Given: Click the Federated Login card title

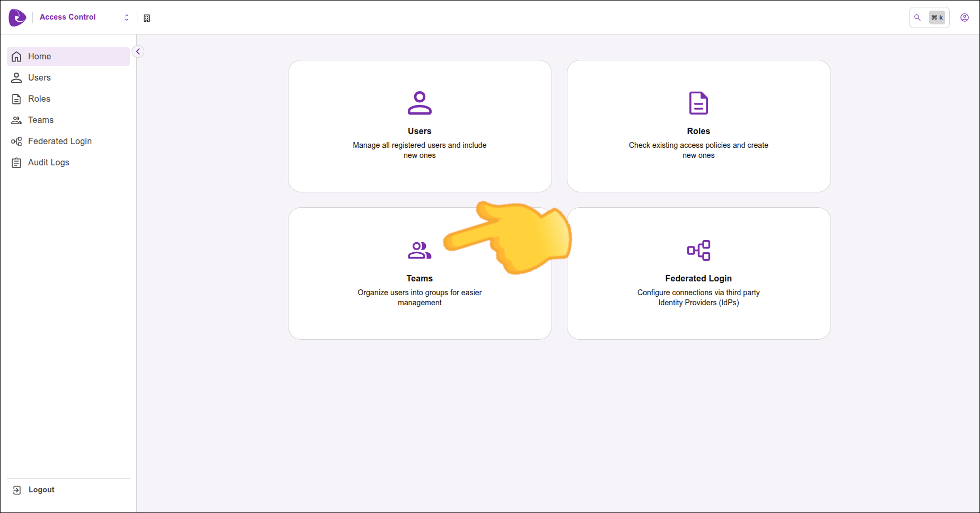Looking at the screenshot, I should tap(698, 278).
